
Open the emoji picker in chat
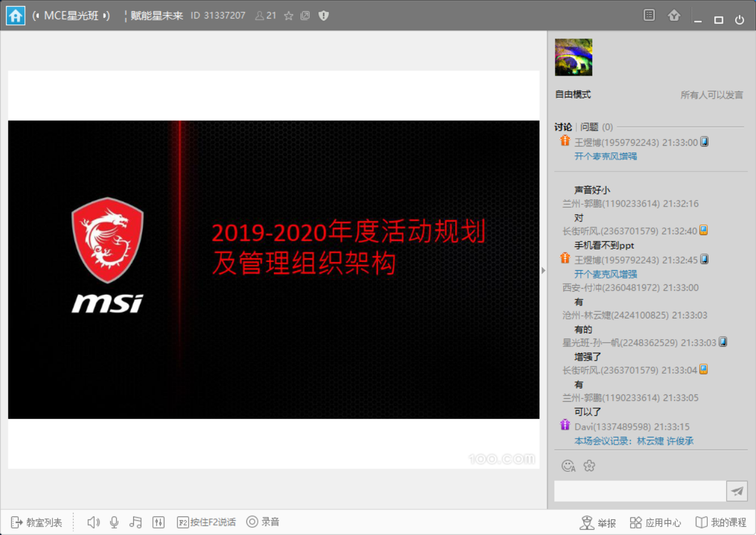coord(568,466)
